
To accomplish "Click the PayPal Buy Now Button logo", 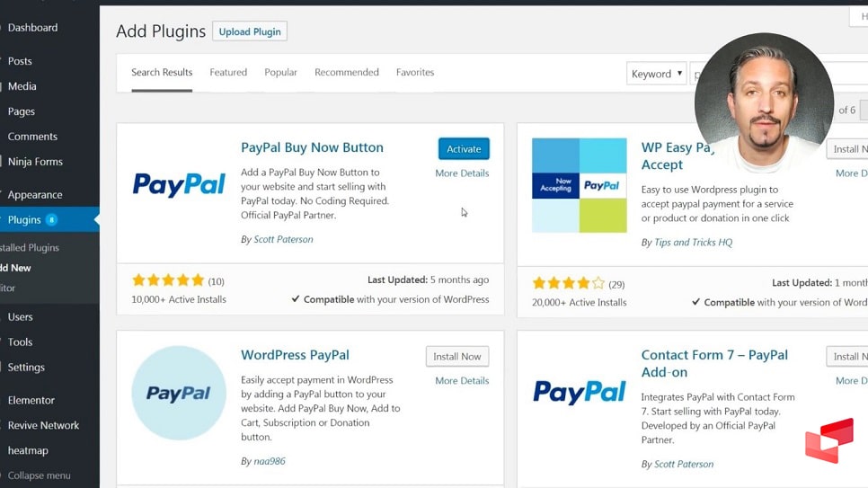I will (179, 184).
